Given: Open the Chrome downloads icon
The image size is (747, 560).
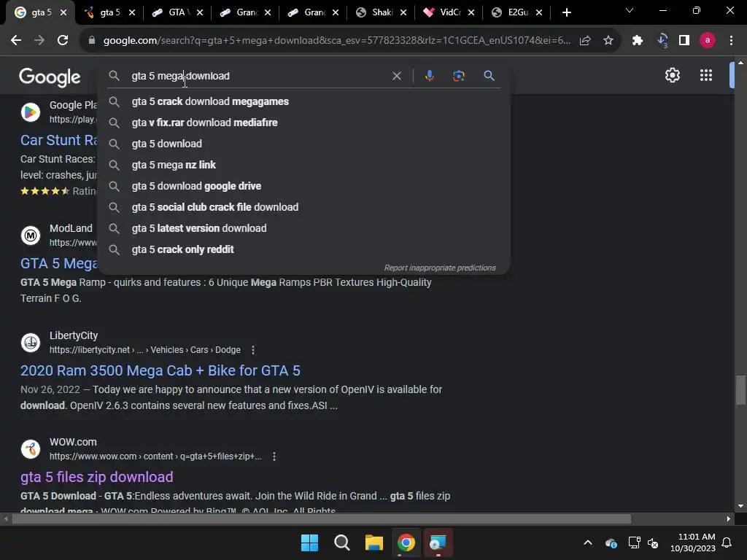Looking at the screenshot, I should coord(662,41).
